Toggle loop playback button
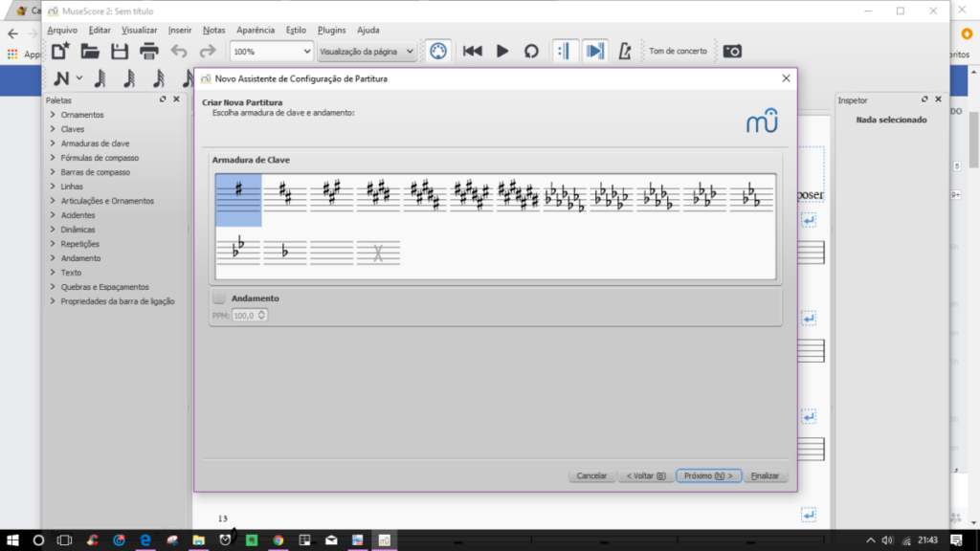Viewport: 980px width, 551px height. tap(531, 51)
